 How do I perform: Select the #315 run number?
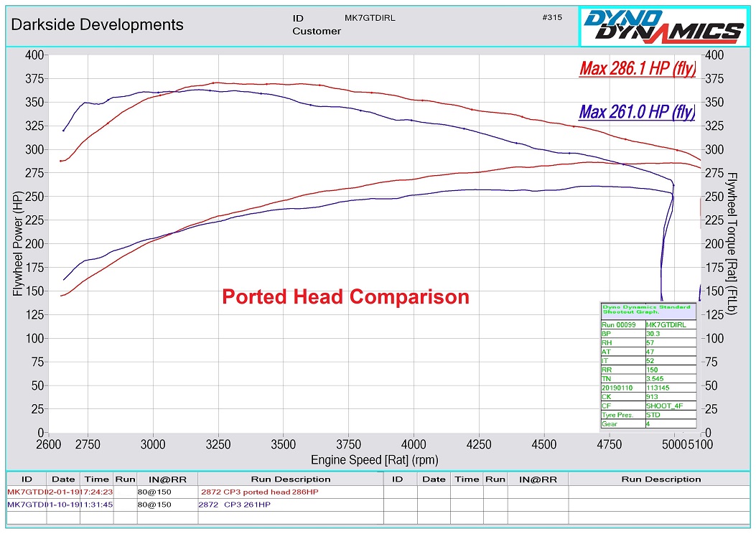pos(552,17)
